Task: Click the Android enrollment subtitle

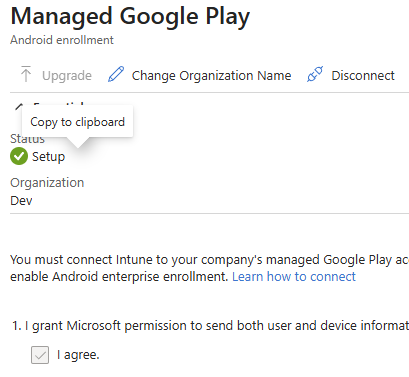Action: point(62,40)
